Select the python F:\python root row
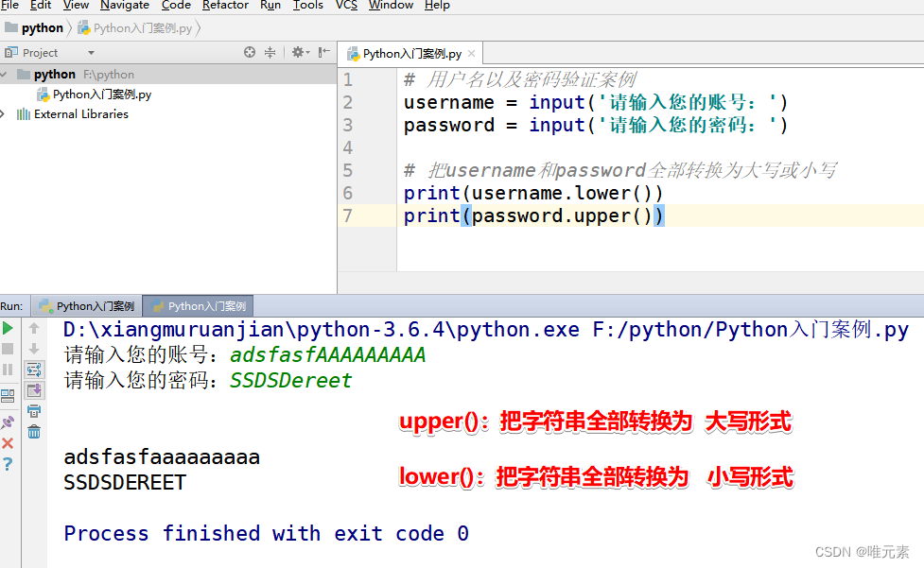924x568 pixels. click(x=168, y=74)
